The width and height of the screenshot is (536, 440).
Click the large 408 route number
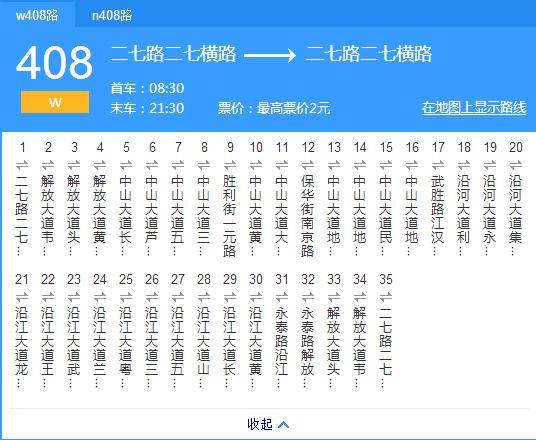tap(55, 63)
